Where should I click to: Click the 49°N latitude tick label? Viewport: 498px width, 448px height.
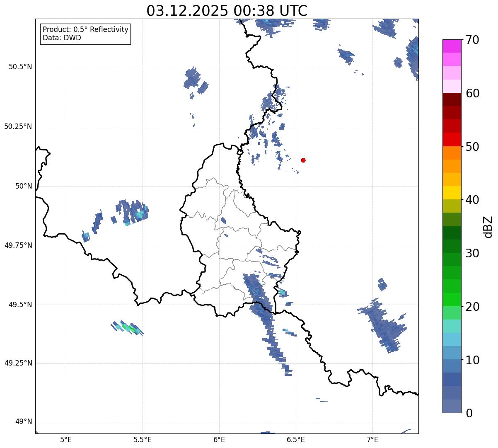click(23, 422)
